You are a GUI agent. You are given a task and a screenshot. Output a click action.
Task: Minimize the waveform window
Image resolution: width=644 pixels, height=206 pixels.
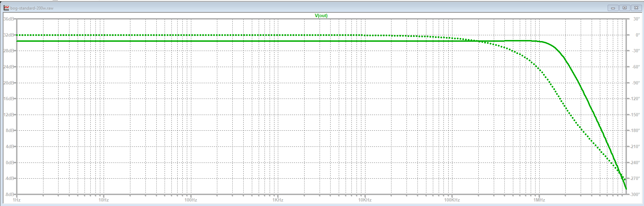pyautogui.click(x=613, y=8)
